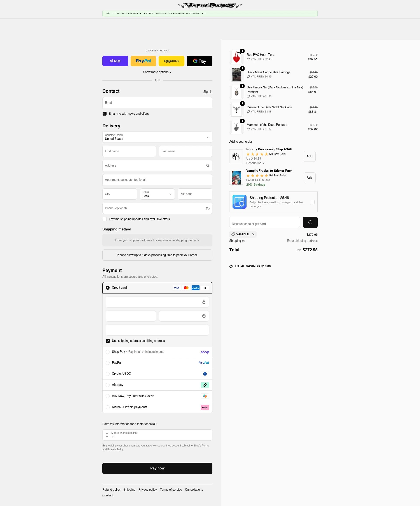Click the Shop Pay express checkout button

(115, 61)
